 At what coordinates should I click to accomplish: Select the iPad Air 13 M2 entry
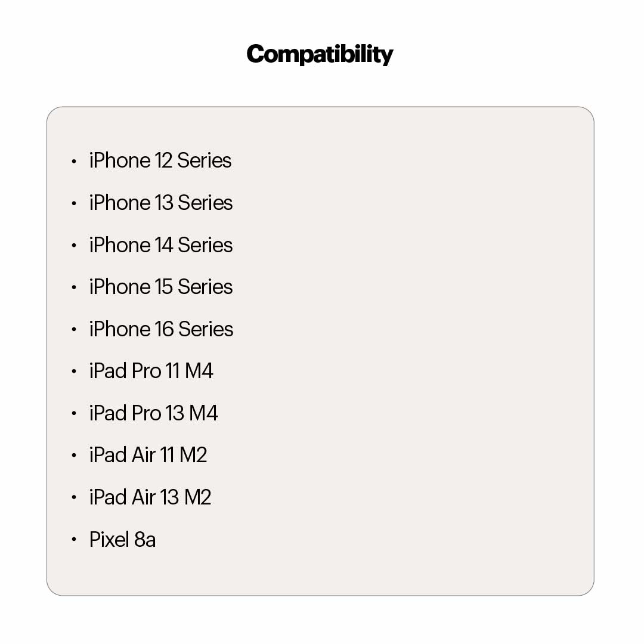[x=150, y=497]
